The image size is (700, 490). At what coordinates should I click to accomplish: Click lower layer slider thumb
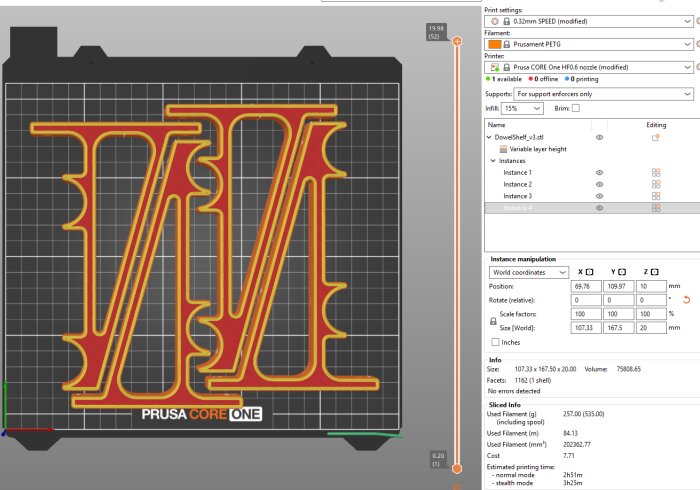click(457, 469)
